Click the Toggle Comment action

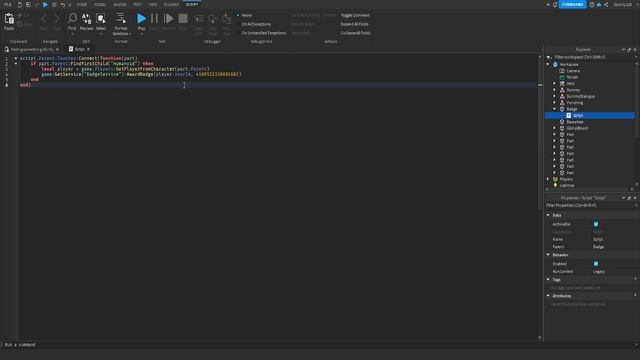click(x=355, y=15)
